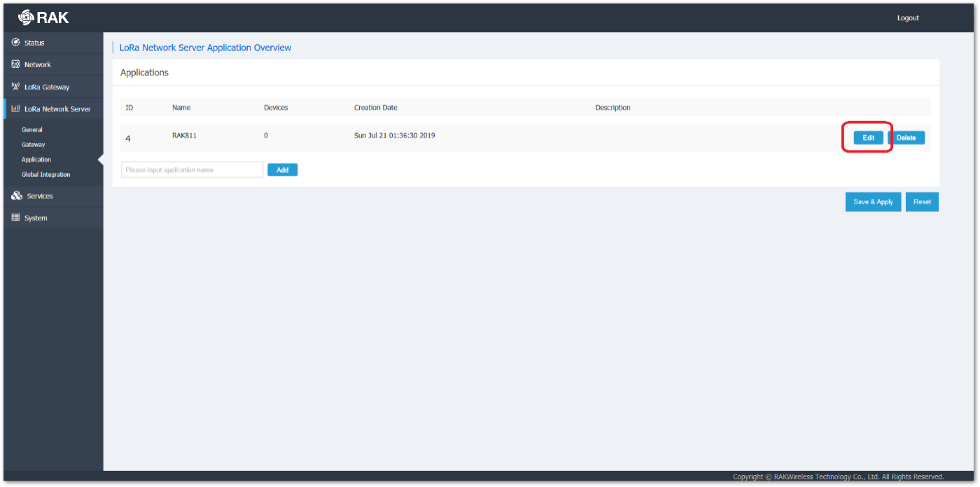Screen dimensions: 980x487
Task: Open the Global Integration page
Action: click(46, 174)
